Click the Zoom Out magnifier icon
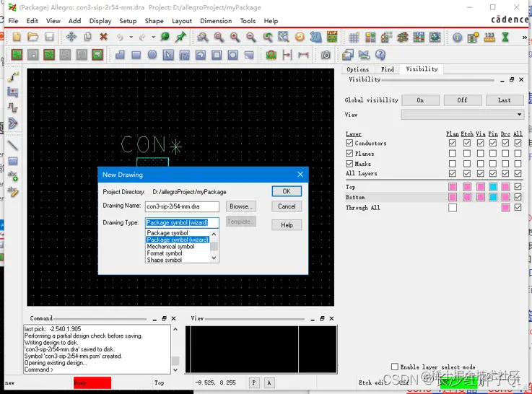 (x=250, y=37)
